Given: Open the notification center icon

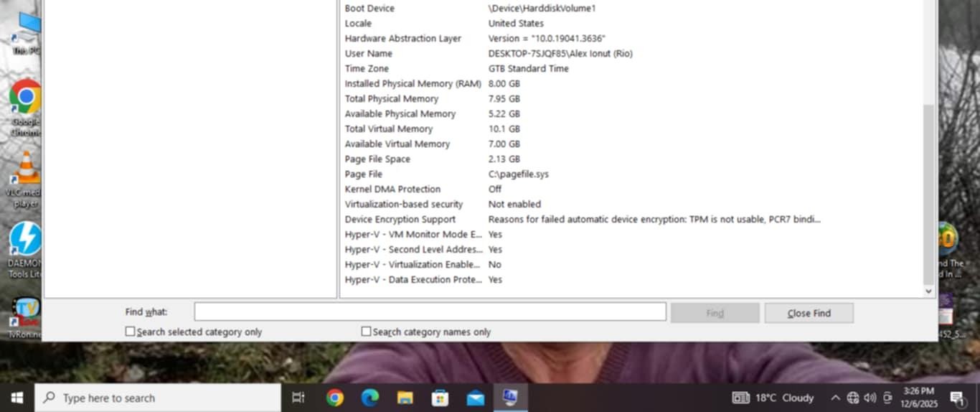Looking at the screenshot, I should [957, 398].
